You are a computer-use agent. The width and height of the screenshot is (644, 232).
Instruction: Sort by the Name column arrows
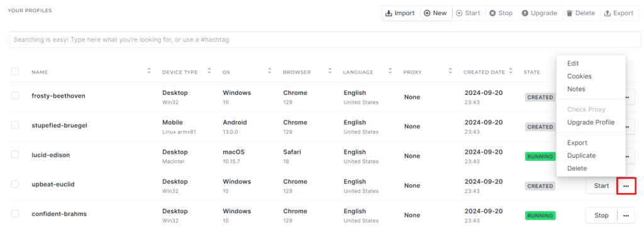(x=149, y=71)
